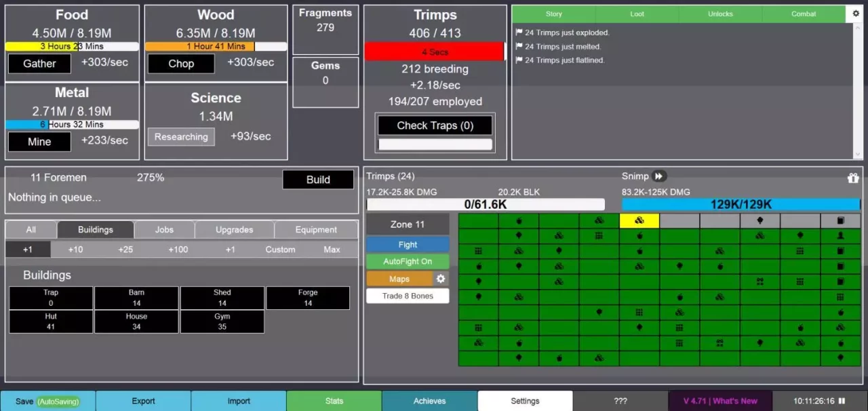Click the Food storage progress bar
Image resolution: width=868 pixels, height=411 pixels.
click(72, 47)
